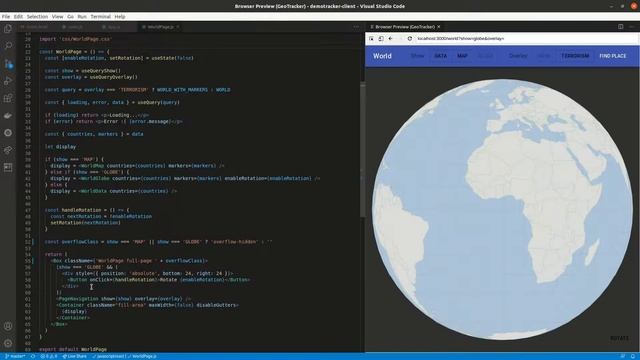Click the 'let display' code line

point(60,147)
